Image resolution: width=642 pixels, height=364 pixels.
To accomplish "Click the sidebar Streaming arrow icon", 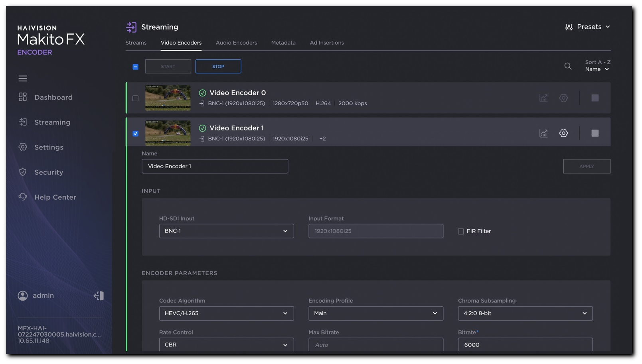I will [x=23, y=122].
